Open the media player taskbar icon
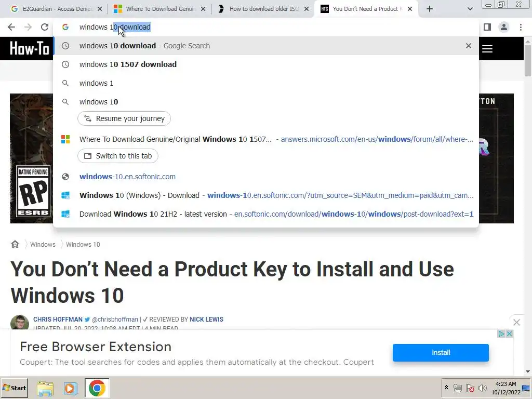 click(x=71, y=388)
